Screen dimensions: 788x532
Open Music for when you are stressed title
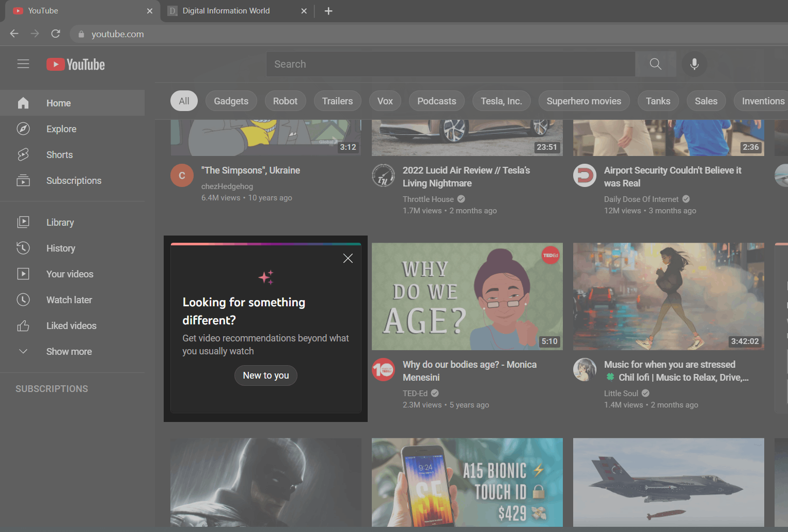point(676,371)
